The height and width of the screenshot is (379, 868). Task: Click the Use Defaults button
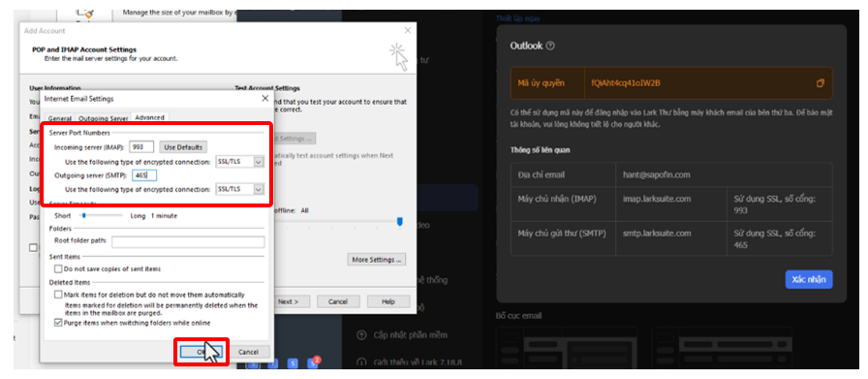[x=183, y=147]
